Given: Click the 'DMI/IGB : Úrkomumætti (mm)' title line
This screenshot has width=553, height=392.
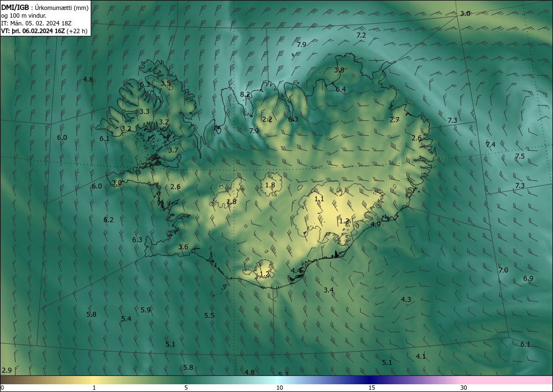Looking at the screenshot, I should coord(45,8).
